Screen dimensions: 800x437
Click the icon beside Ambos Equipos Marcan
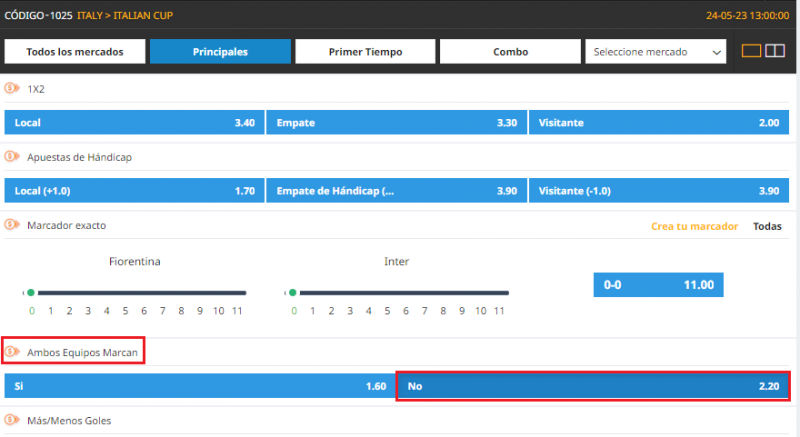click(12, 352)
